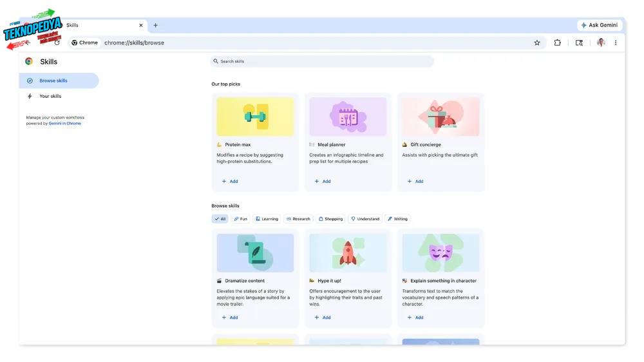Open the Gemini in Chrome link
The height and width of the screenshot is (362, 644).
pos(65,123)
